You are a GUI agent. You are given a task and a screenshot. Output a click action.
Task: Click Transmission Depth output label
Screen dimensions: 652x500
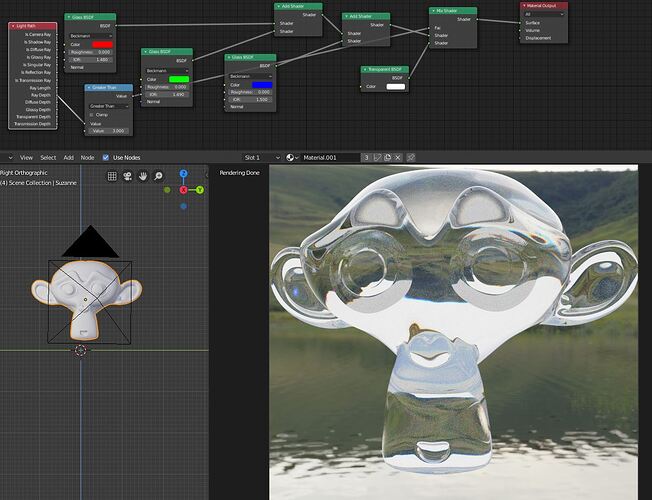click(32, 124)
